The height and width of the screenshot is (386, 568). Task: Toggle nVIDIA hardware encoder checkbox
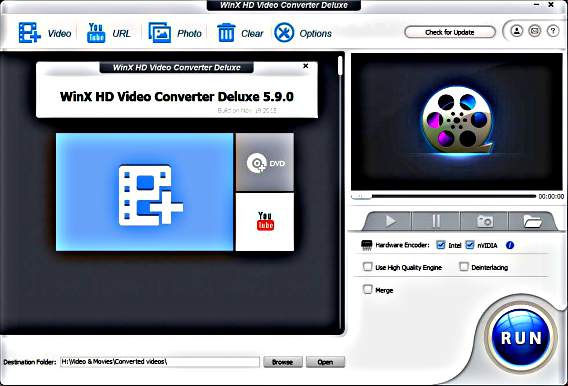click(469, 245)
